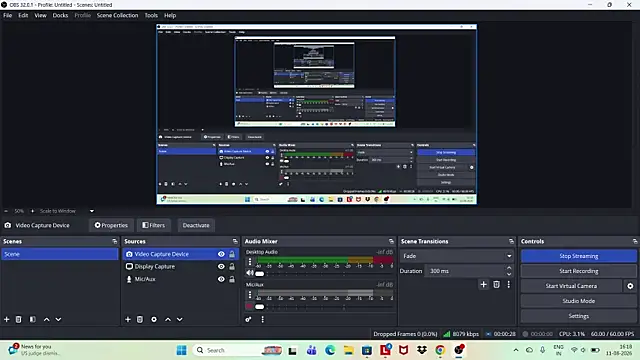Click the Duration 300 ms field
The image size is (640, 360).
point(465,271)
